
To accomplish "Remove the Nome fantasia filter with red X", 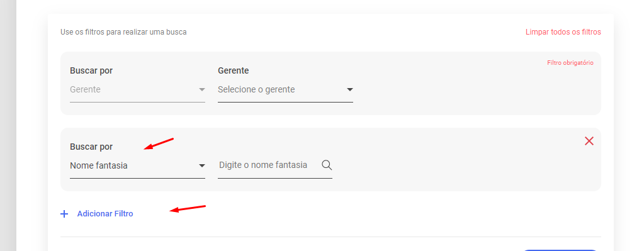I will tap(589, 141).
